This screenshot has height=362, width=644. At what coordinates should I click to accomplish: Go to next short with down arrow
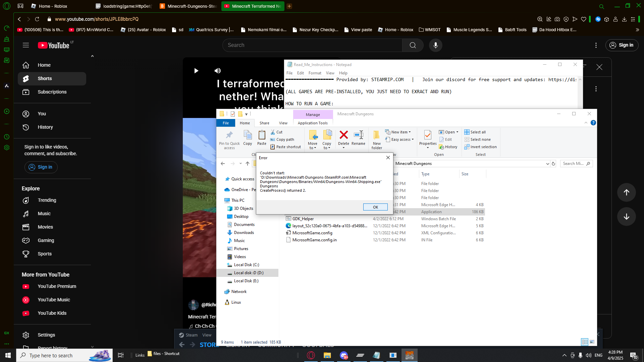pos(626,217)
